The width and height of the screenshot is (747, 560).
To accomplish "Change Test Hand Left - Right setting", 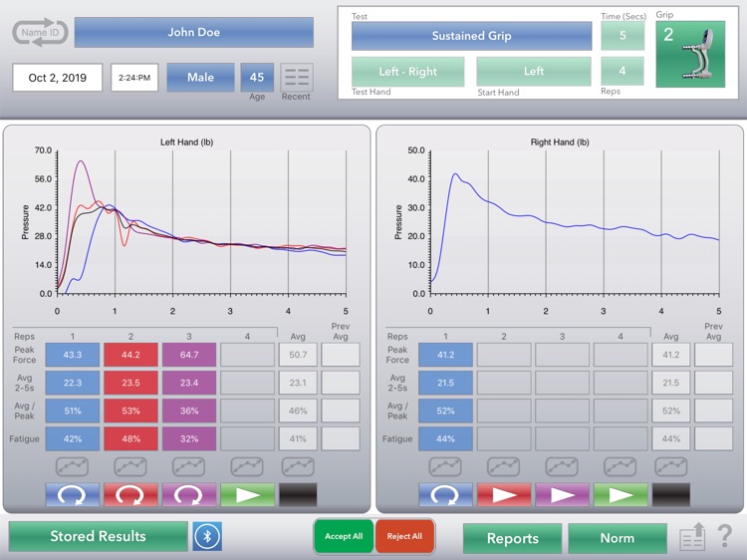I will 407,72.
